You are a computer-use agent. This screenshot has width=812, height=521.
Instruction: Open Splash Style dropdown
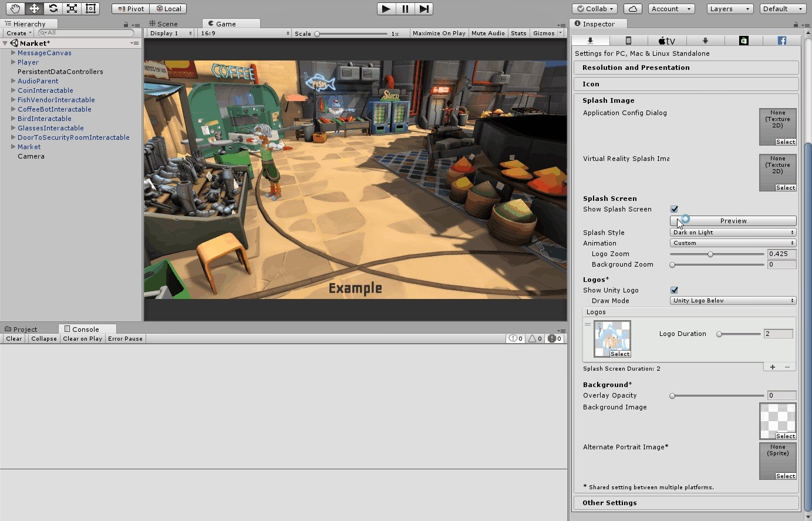pos(733,233)
